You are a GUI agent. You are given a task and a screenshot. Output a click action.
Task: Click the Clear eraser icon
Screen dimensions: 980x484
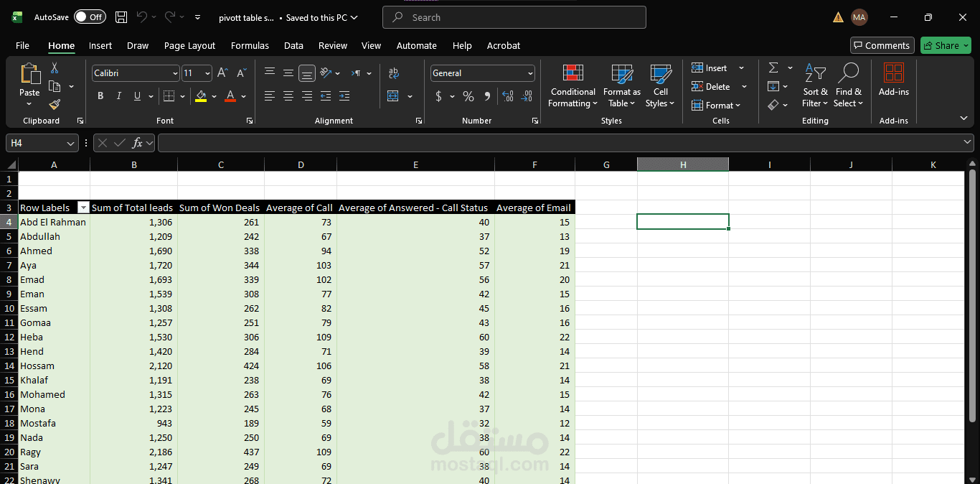(773, 105)
